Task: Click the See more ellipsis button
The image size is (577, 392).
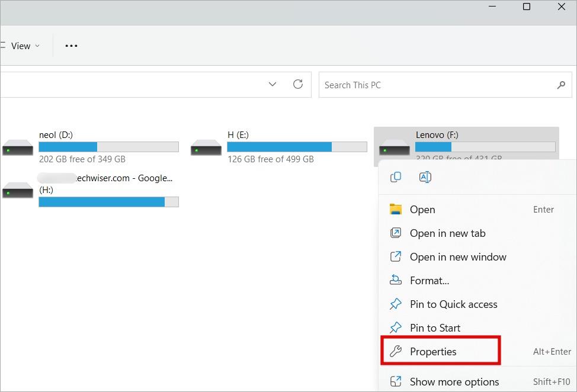Action: tap(71, 46)
